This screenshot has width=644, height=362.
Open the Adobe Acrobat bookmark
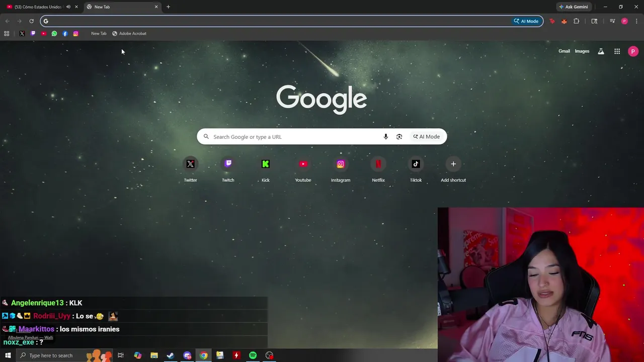pos(129,34)
